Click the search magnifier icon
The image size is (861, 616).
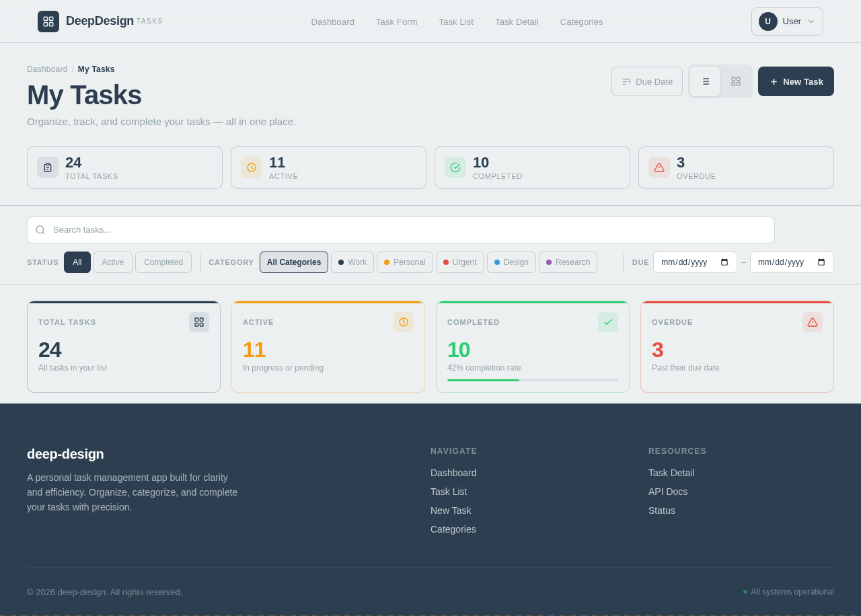pyautogui.click(x=40, y=230)
